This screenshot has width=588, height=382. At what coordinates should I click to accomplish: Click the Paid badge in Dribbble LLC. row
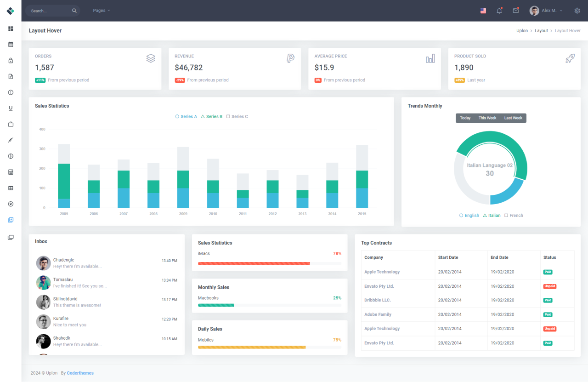click(x=548, y=300)
